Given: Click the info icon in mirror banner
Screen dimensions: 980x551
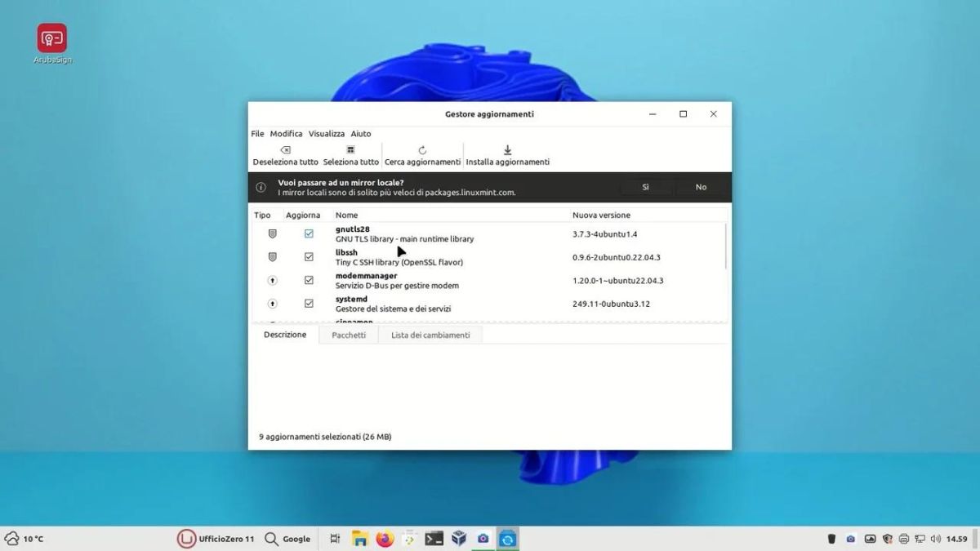Looking at the screenshot, I should (x=261, y=187).
